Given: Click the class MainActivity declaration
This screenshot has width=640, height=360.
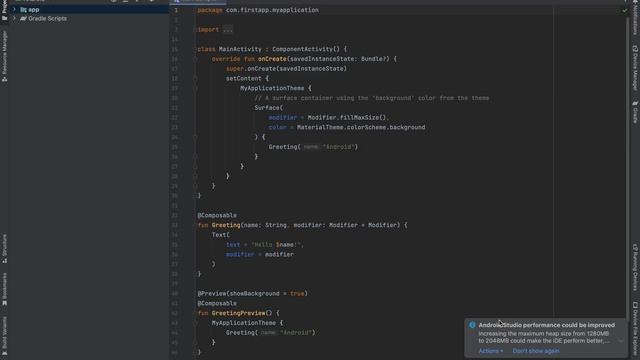Looking at the screenshot, I should point(272,49).
